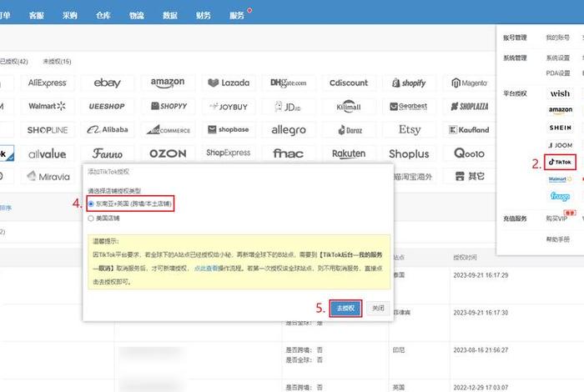Select 东南亚+英国 store type radio button
This screenshot has width=584, height=392.
click(92, 204)
